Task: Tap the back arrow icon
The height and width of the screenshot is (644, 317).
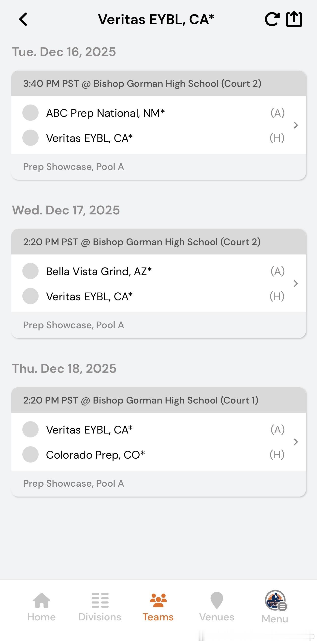Action: (x=23, y=19)
